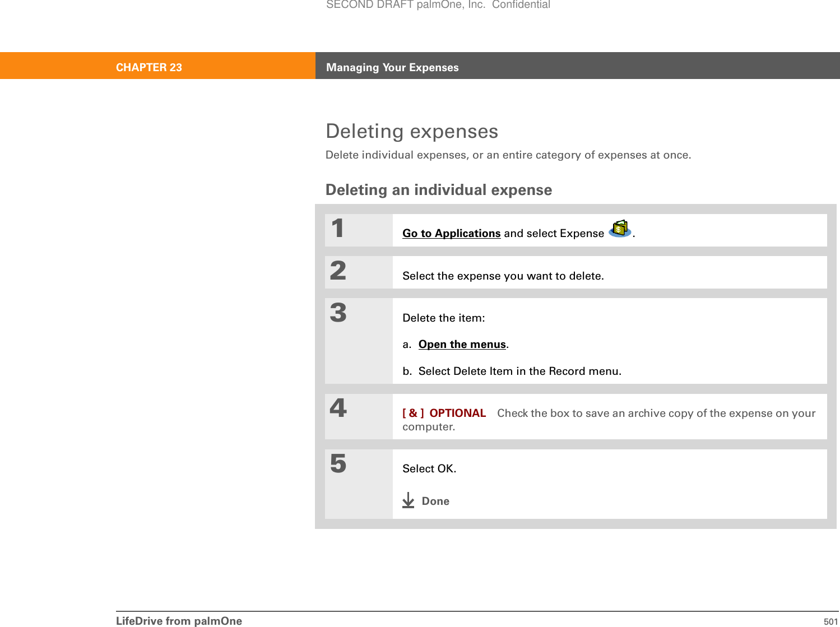
Task: Click the archive copy instruction in step 4
Action: point(609,420)
